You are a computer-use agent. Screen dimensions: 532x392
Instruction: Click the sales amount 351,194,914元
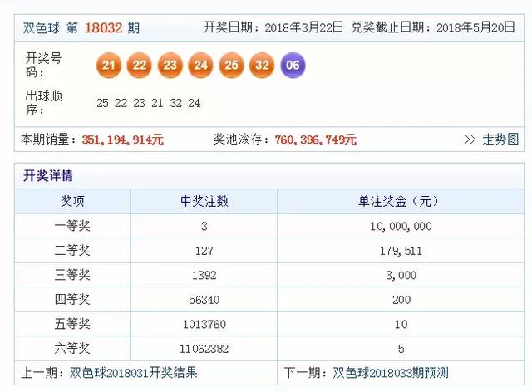tap(122, 140)
